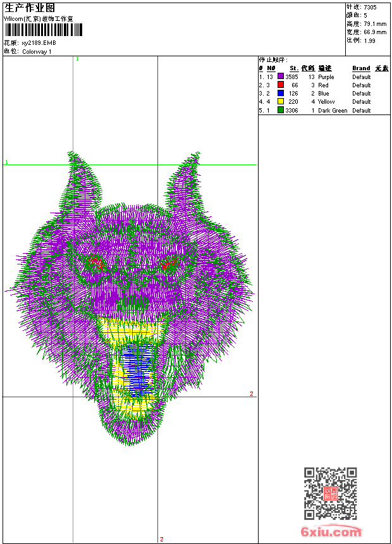This screenshot has height=544, width=392.
Task: Select the Colorway 1 label
Action: tap(37, 52)
